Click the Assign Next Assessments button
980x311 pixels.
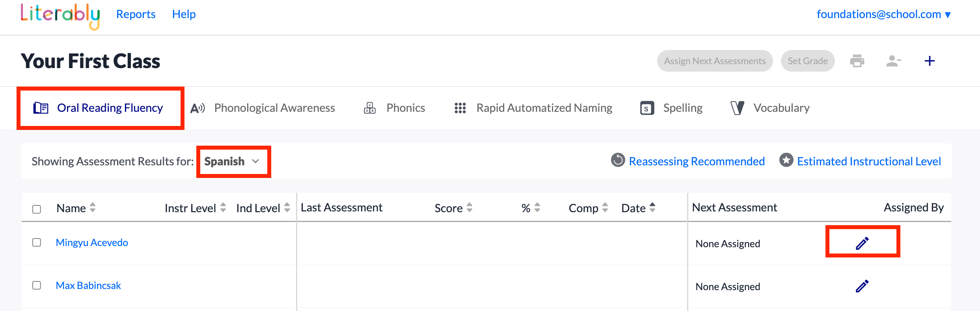tap(714, 61)
